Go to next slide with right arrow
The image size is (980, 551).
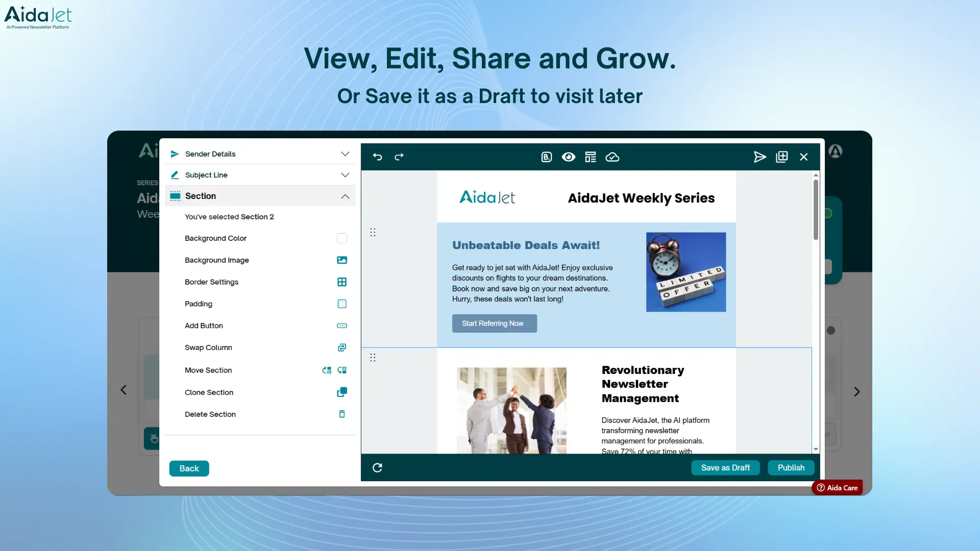(857, 392)
